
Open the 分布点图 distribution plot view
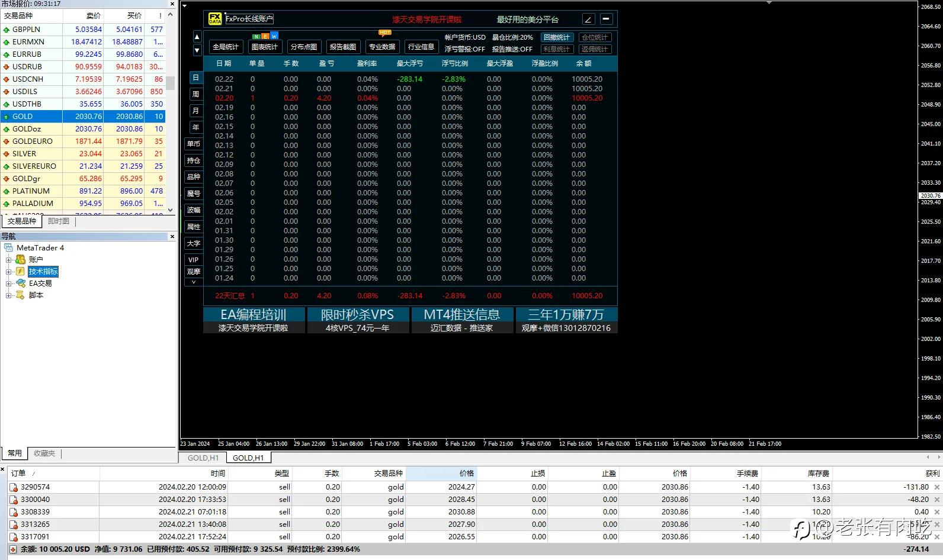[304, 47]
